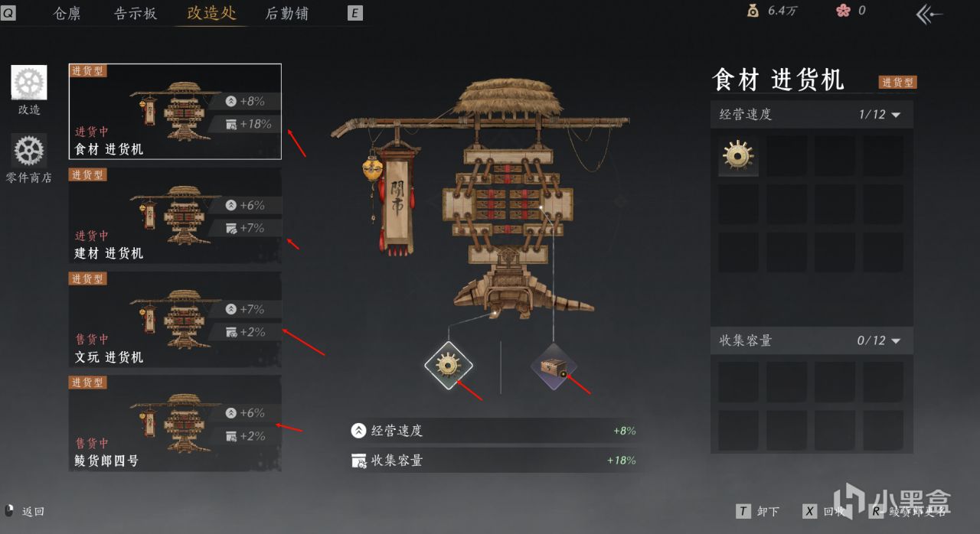
Task: Click the back arrow icon at top right
Action: 929,13
